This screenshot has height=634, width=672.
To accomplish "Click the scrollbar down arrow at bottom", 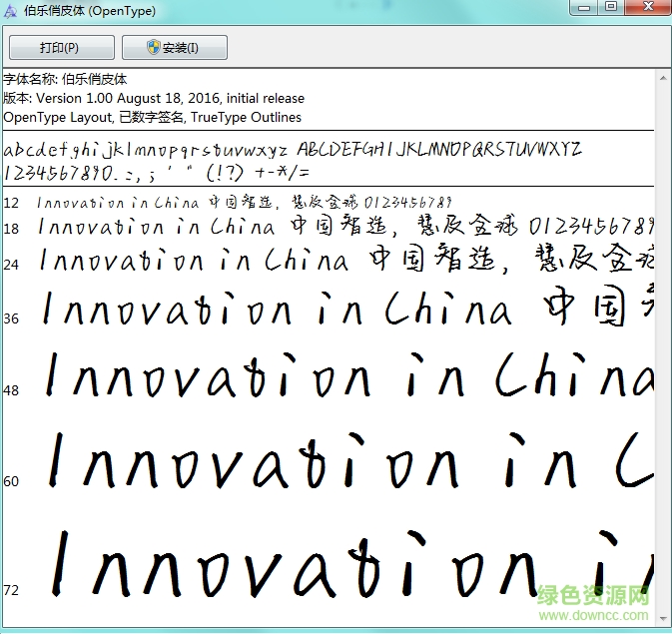I will point(663,619).
